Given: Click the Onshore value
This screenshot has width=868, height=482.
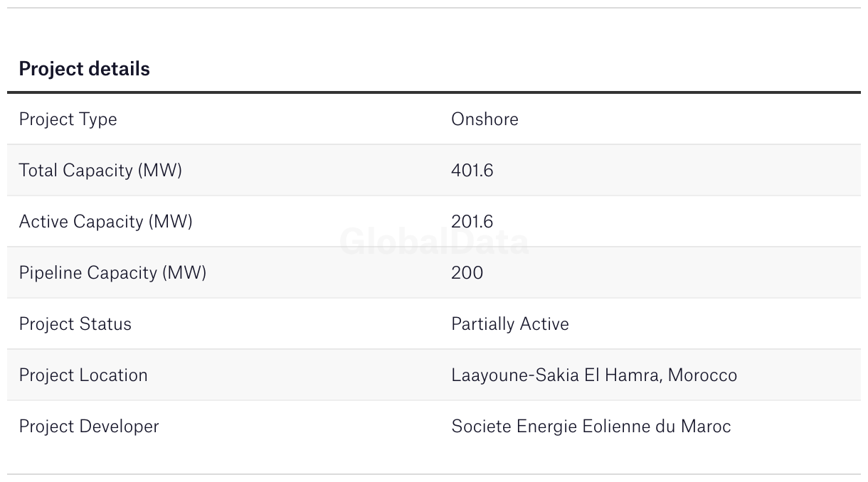Looking at the screenshot, I should click(485, 119).
